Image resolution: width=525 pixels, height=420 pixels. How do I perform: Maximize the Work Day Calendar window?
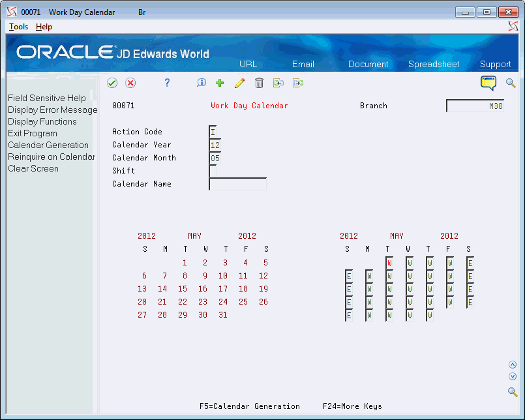point(487,12)
